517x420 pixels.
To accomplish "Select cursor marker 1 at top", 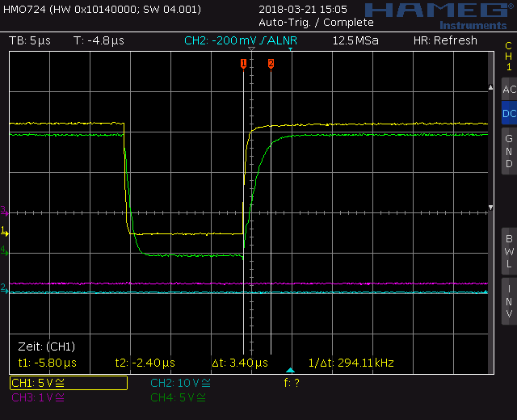I will point(243,64).
